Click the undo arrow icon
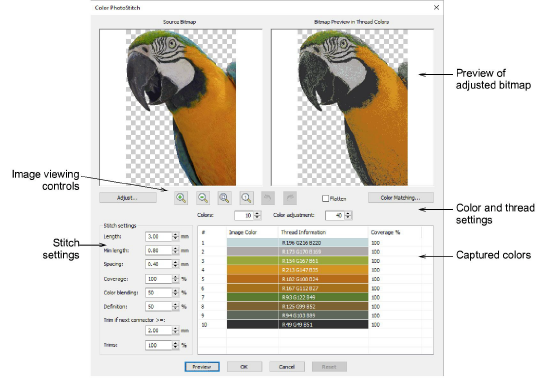 click(x=268, y=198)
